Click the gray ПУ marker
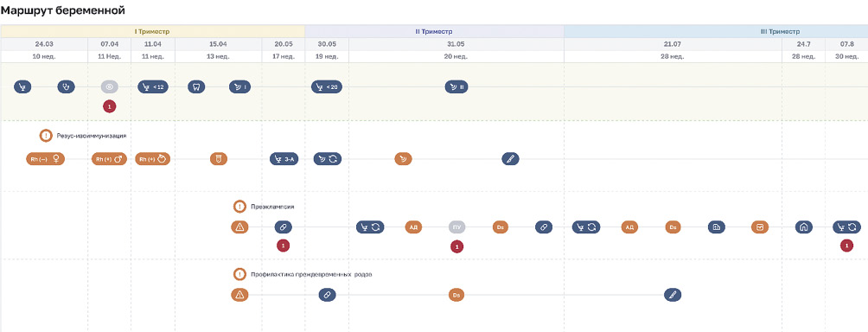 pyautogui.click(x=456, y=227)
